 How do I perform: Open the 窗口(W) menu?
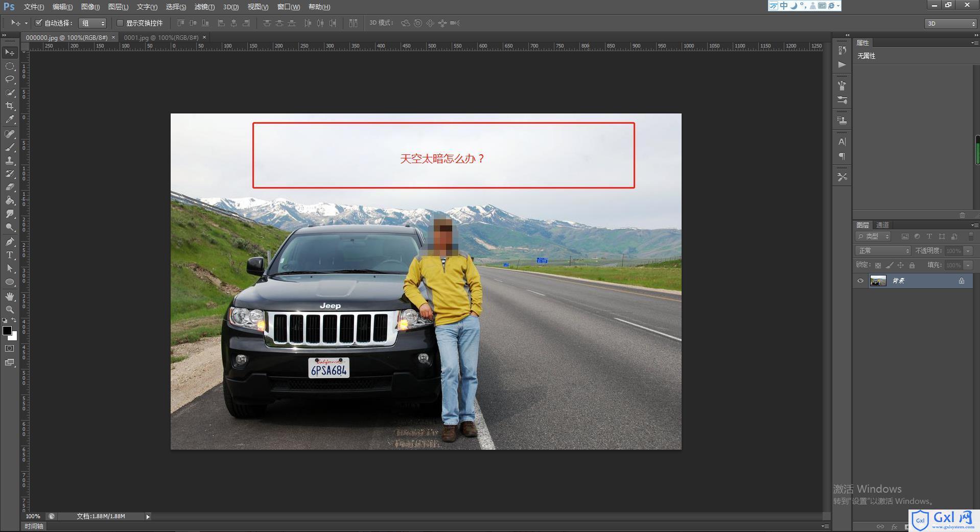pos(289,7)
